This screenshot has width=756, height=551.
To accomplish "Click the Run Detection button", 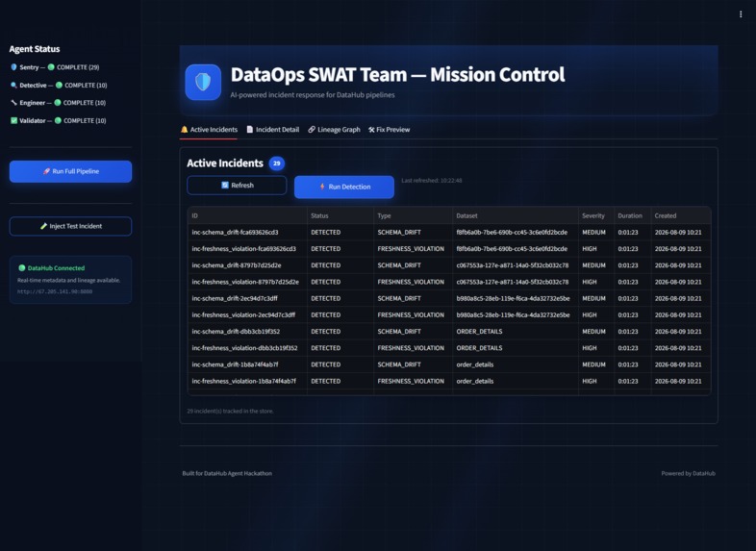I will coord(344,187).
